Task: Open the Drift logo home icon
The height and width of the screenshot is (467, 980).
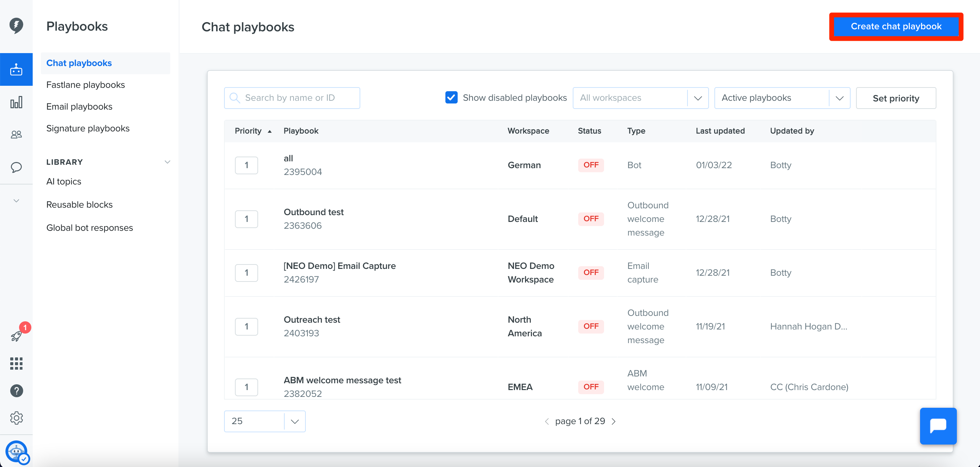Action: click(16, 26)
